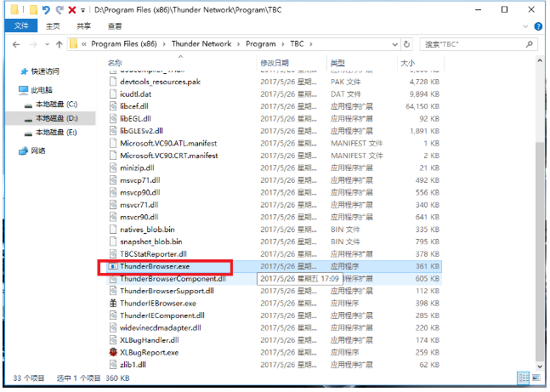Expand the chevron after TBC breadcrumb
550x392 pixels.
311,44
